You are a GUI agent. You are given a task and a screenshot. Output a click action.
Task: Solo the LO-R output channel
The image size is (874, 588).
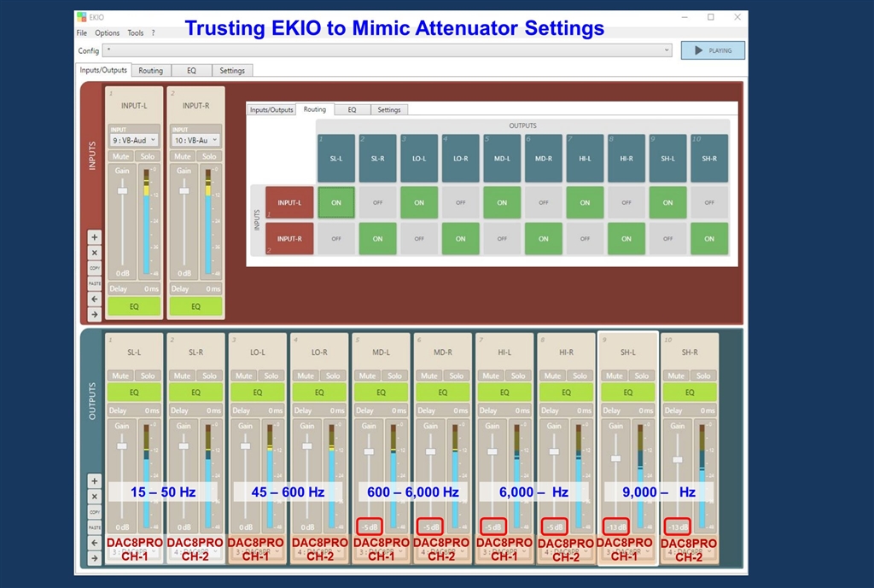click(x=333, y=376)
